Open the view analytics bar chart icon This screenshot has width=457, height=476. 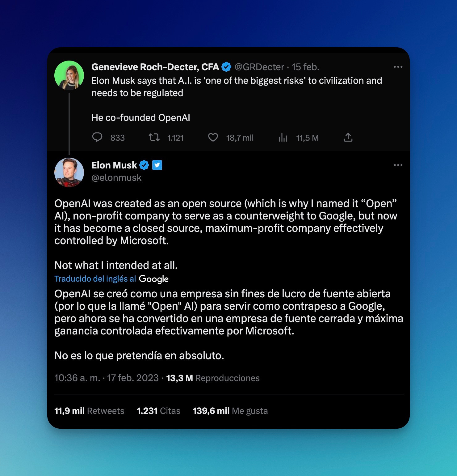pyautogui.click(x=283, y=137)
